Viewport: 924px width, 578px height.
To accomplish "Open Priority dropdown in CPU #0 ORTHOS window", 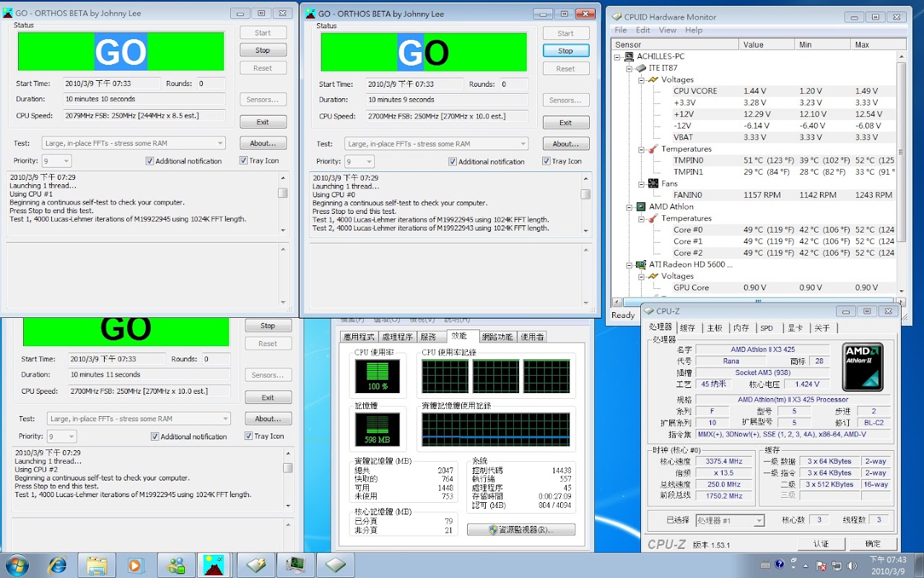I will [359, 162].
